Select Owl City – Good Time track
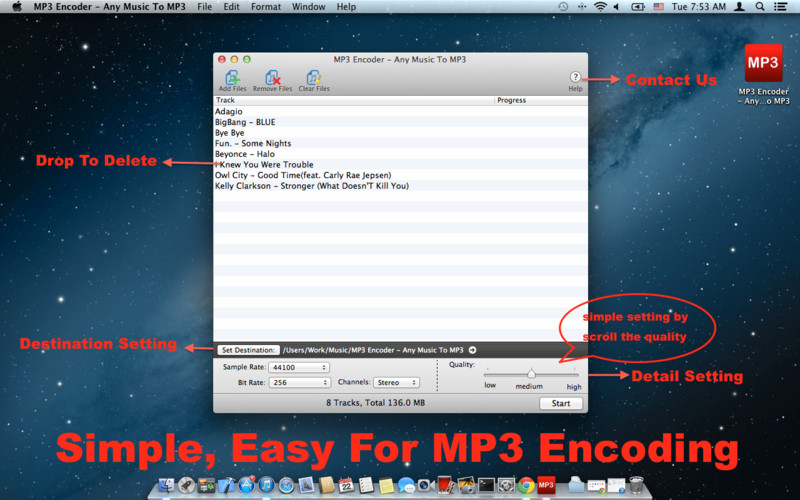800x500 pixels. 401,175
